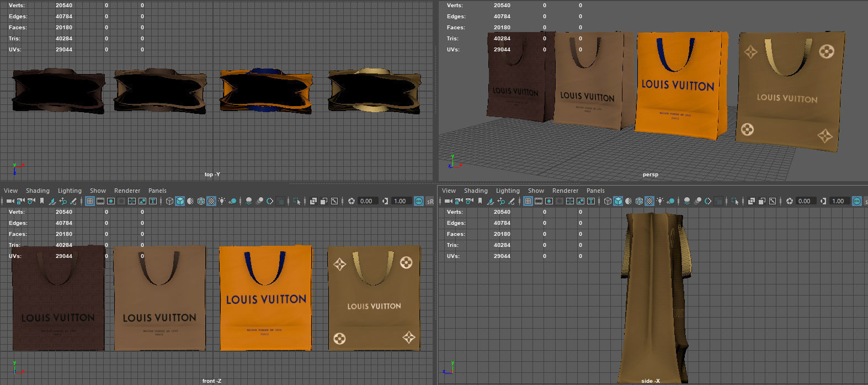Open Renderer menu in front panel
Image resolution: width=868 pixels, height=385 pixels.
[127, 191]
